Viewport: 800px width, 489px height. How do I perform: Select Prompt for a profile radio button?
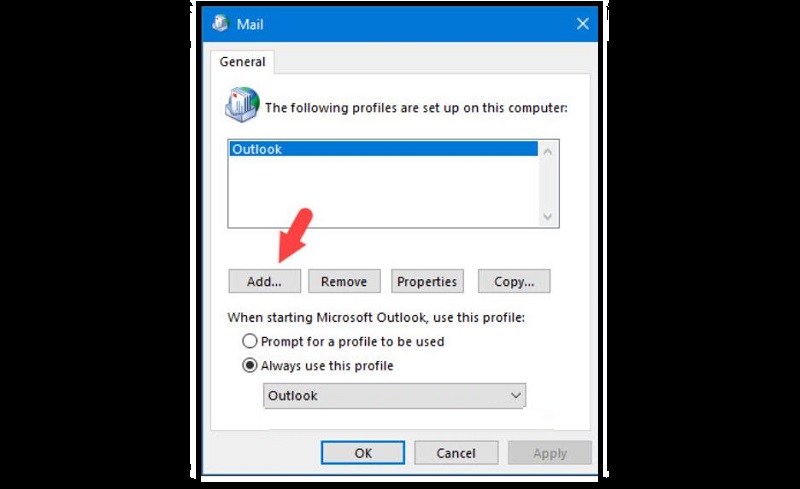pos(249,341)
